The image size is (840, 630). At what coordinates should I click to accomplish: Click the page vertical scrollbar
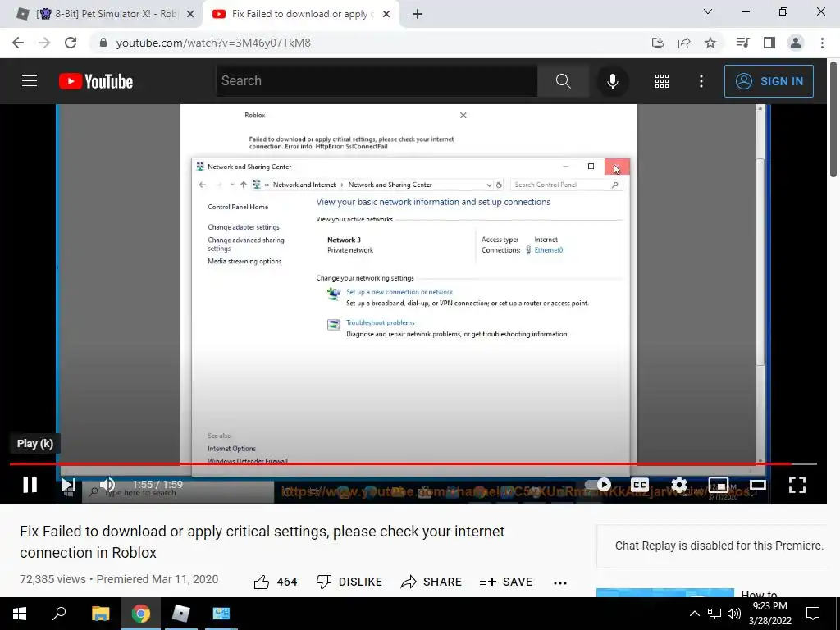[833, 118]
